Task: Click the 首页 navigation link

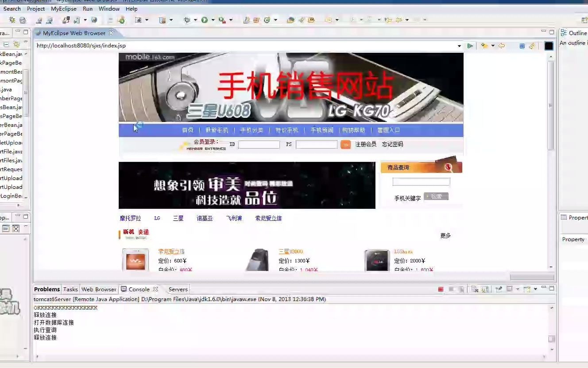Action: pos(188,130)
